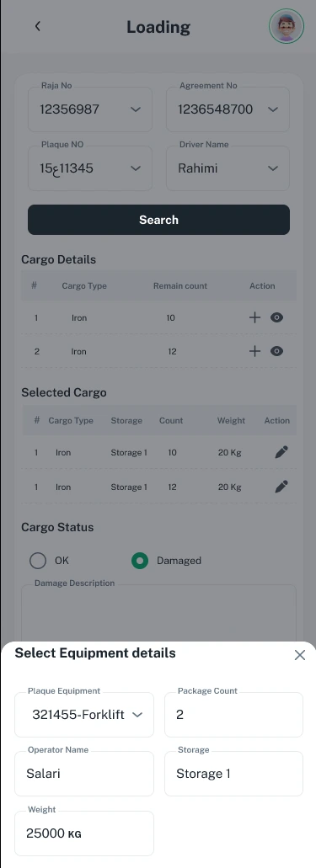Select the OK cargo status radio
The width and height of the screenshot is (316, 868).
pyautogui.click(x=38, y=561)
